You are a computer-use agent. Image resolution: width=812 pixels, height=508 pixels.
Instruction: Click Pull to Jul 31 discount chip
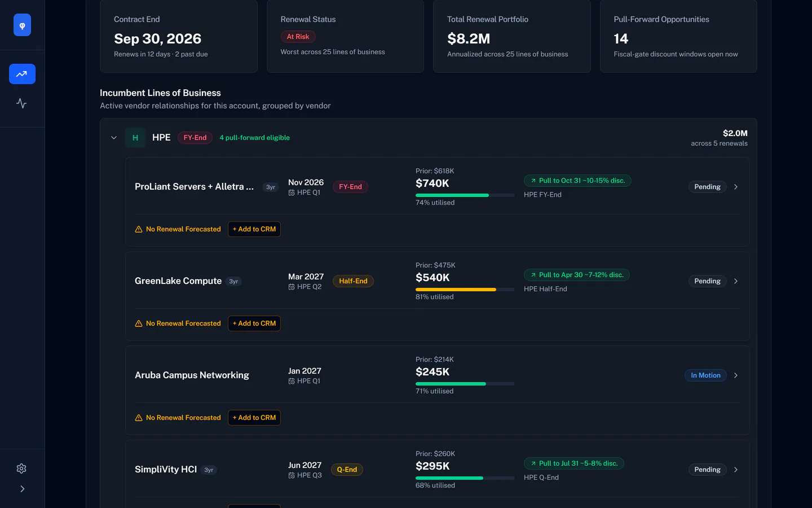pos(574,463)
